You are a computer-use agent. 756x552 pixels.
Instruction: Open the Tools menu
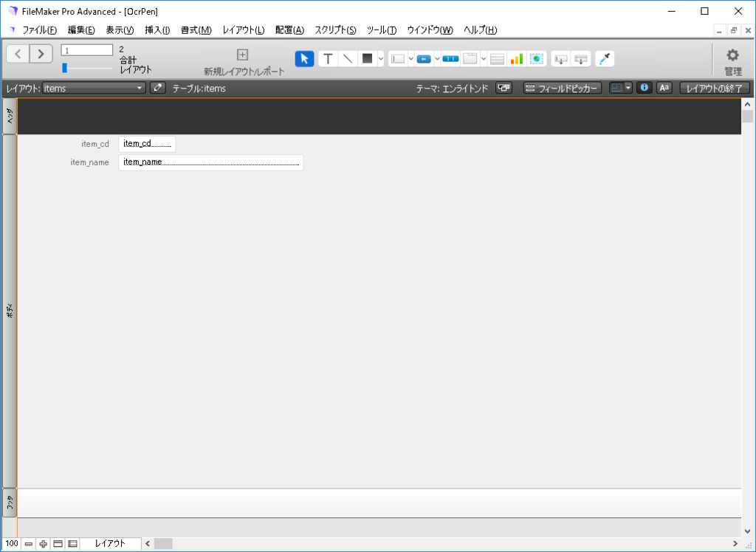coord(382,30)
